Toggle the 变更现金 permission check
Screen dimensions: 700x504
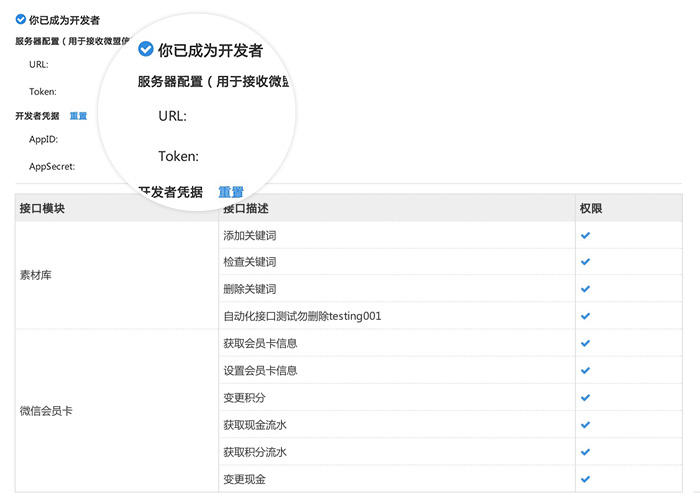[x=586, y=479]
